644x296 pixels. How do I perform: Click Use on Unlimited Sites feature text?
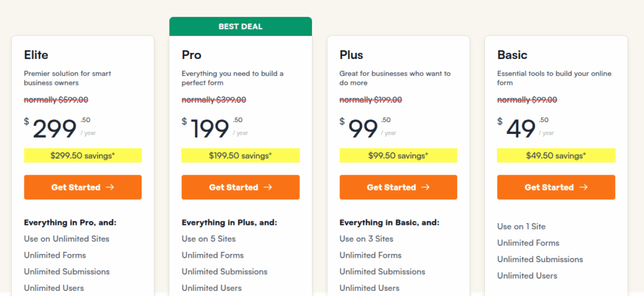(x=66, y=239)
